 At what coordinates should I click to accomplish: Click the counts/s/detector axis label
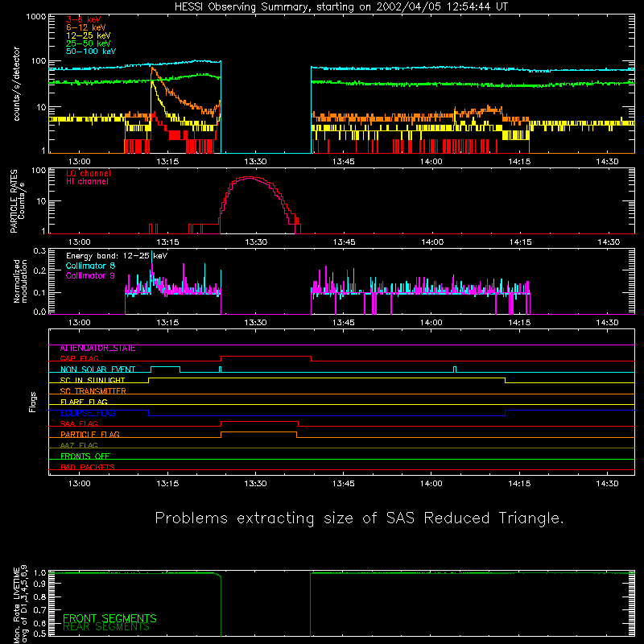(x=17, y=84)
